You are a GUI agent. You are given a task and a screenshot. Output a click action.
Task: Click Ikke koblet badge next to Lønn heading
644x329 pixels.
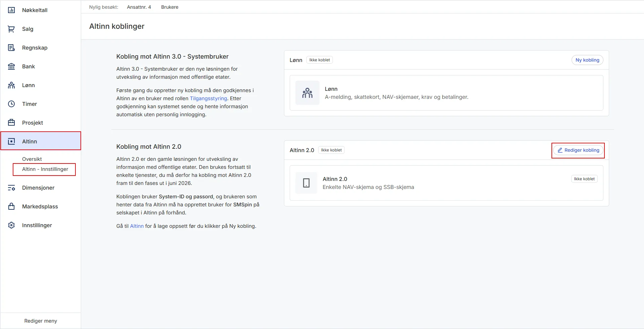click(x=319, y=60)
